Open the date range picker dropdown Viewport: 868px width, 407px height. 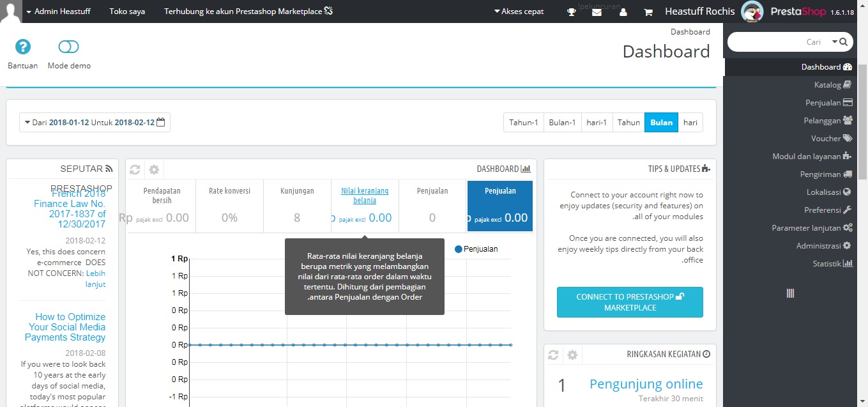[95, 123]
